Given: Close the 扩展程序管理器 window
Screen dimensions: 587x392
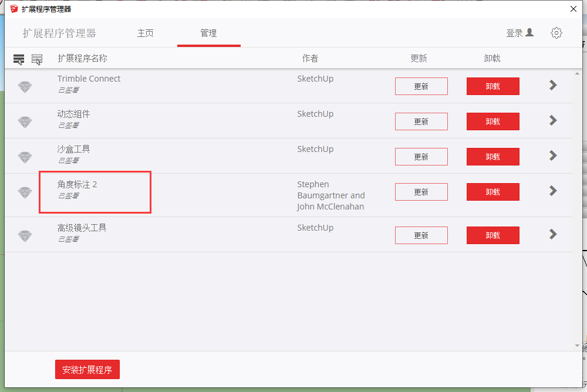Looking at the screenshot, I should (573, 9).
